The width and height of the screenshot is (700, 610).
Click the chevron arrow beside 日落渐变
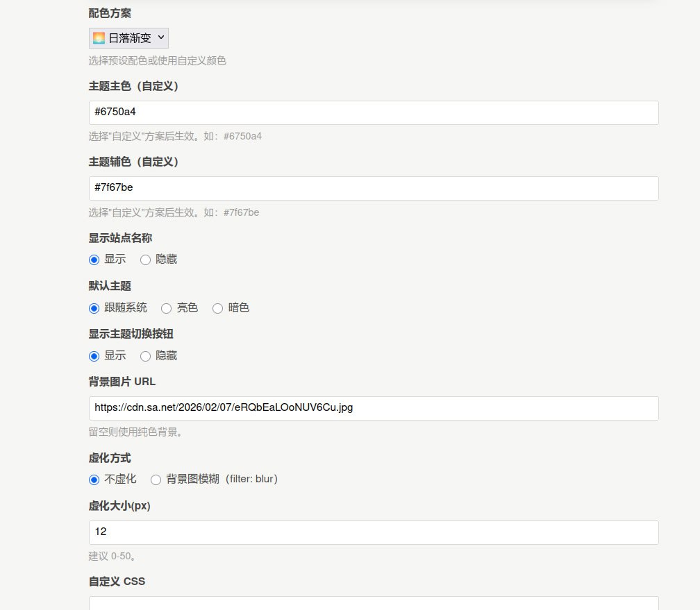pyautogui.click(x=161, y=37)
